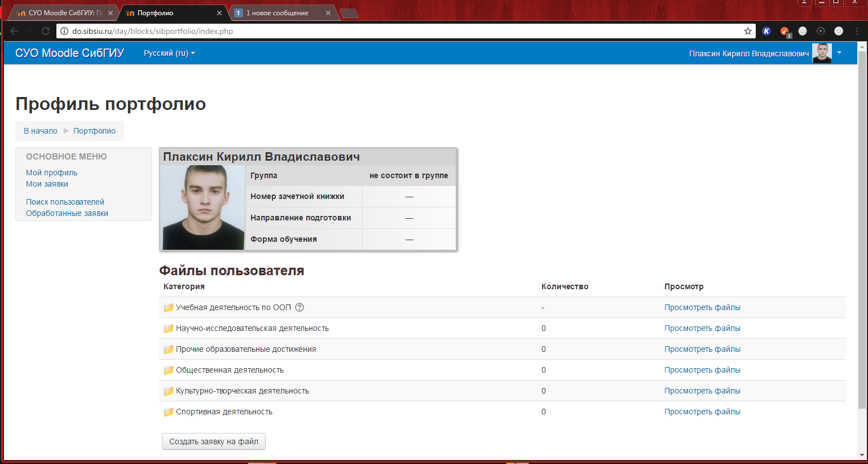868x464 pixels.
Task: Close the Портфолио browser tab
Action: click(219, 13)
